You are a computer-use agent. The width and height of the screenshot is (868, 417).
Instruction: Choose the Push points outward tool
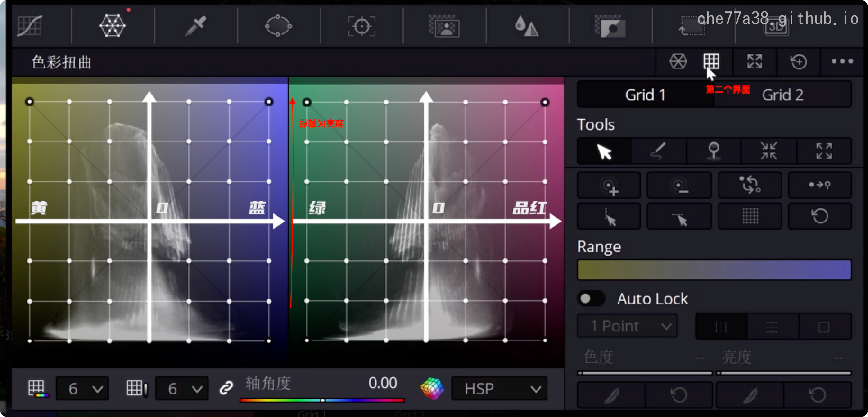click(x=824, y=151)
